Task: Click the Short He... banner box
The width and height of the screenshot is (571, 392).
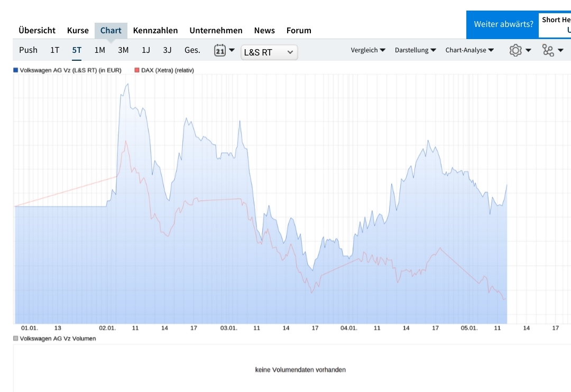Action: point(555,24)
